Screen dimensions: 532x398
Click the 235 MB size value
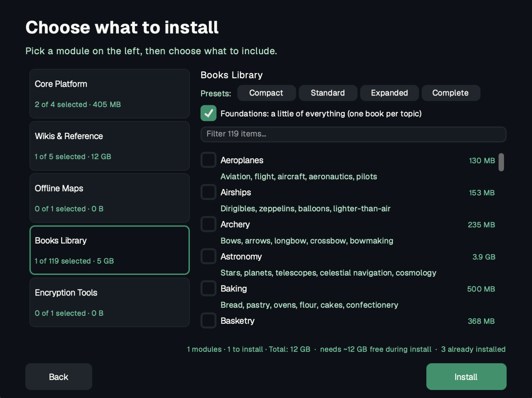pos(481,225)
